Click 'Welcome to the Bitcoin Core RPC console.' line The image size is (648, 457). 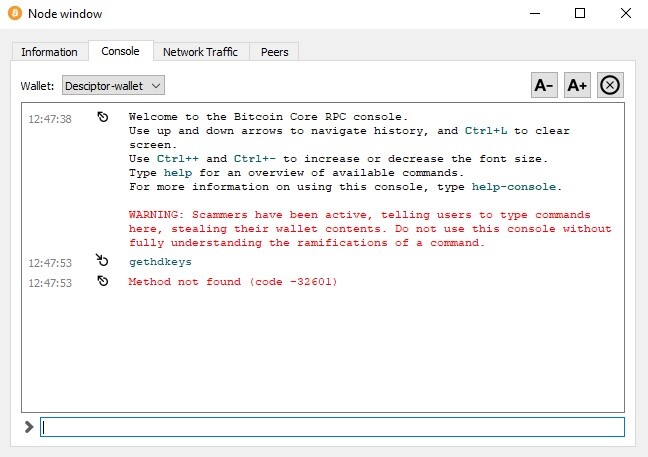268,117
